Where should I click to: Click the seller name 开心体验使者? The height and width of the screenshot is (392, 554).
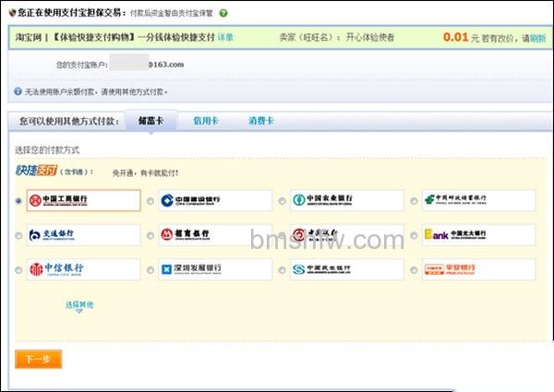[370, 38]
